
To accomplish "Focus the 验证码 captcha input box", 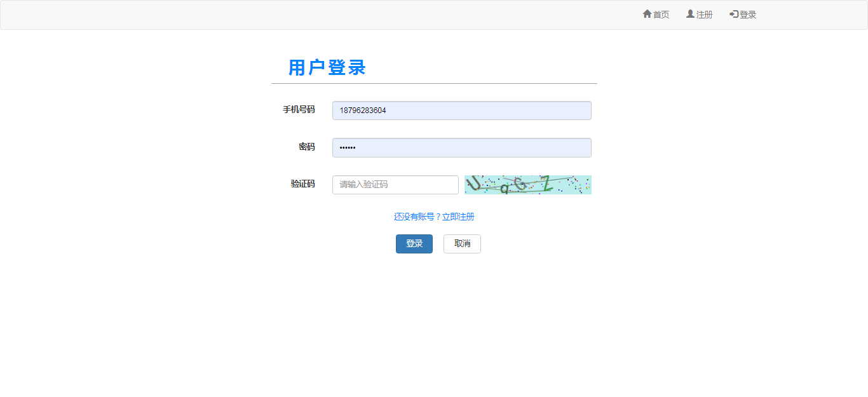I will click(395, 185).
